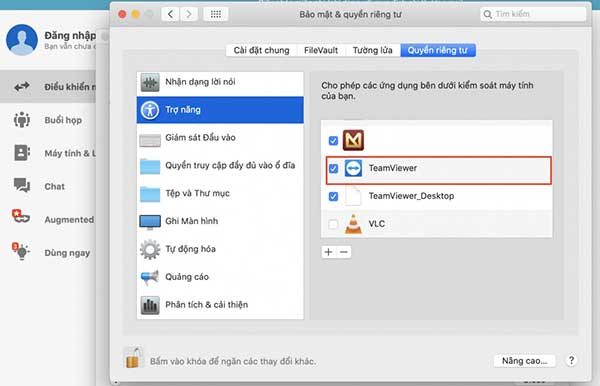Show all preferences grid button
Viewport: 600px width, 386px height.
[215, 14]
